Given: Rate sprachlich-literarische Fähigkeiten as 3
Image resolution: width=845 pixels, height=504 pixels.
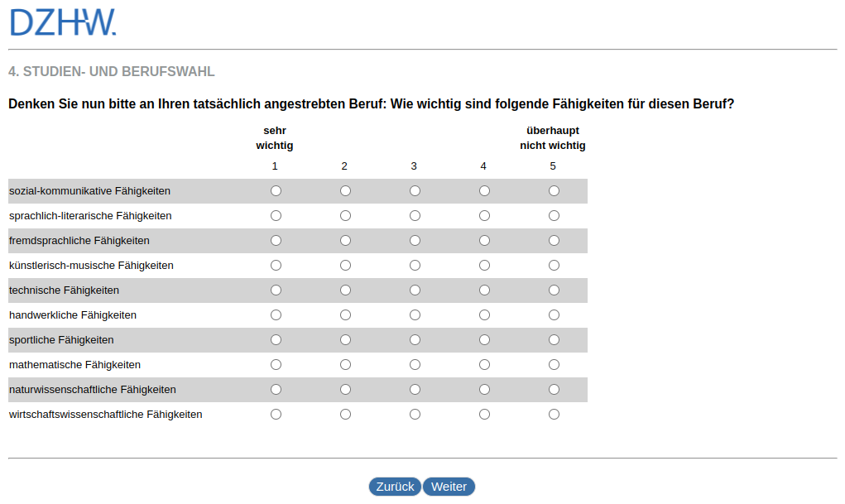Looking at the screenshot, I should 415,216.
